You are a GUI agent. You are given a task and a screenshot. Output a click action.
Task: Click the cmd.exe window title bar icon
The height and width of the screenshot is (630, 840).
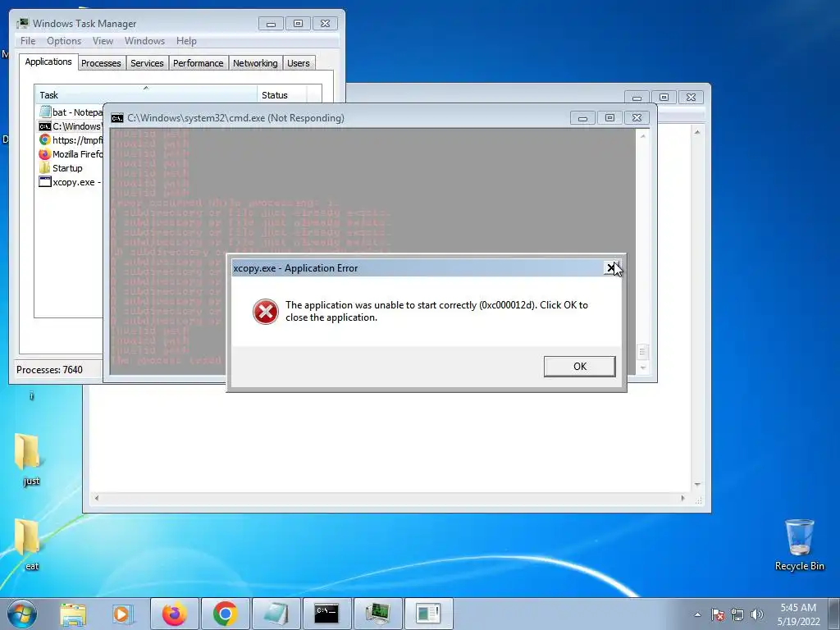click(x=116, y=118)
